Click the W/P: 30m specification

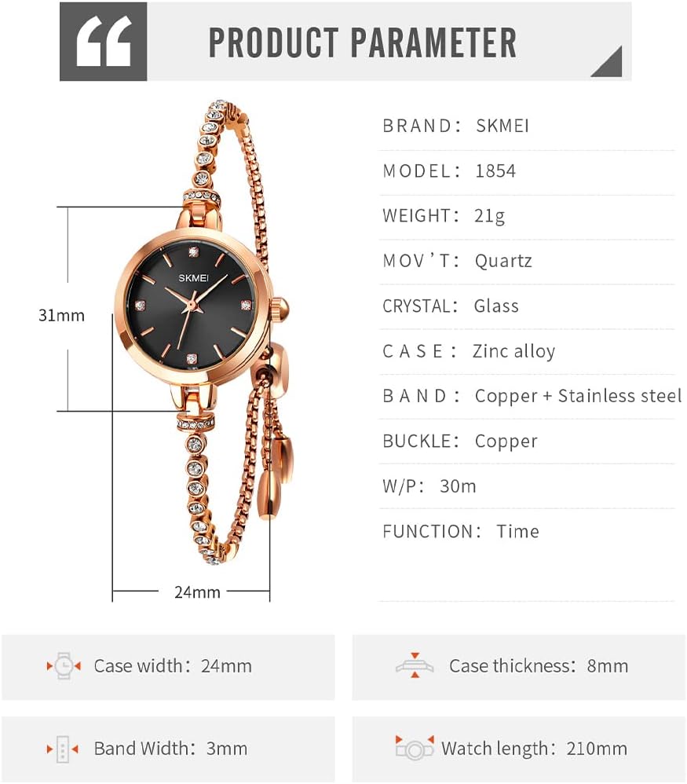pyautogui.click(x=429, y=486)
